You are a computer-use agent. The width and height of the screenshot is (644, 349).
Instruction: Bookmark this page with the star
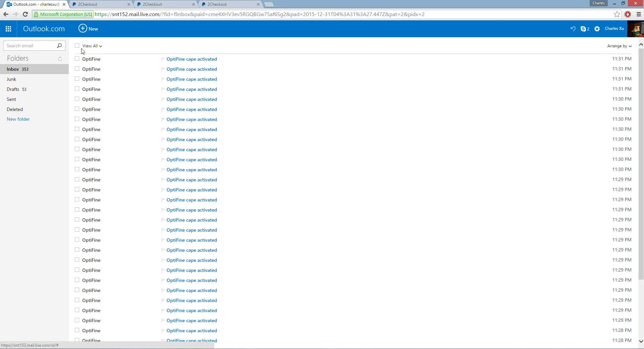click(x=617, y=14)
